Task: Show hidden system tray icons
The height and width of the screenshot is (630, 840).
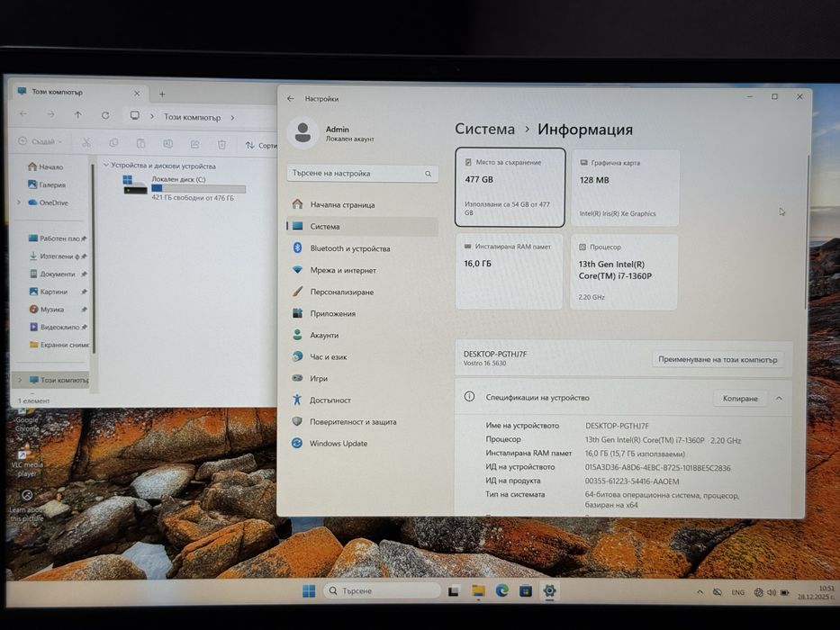Action: tap(700, 592)
